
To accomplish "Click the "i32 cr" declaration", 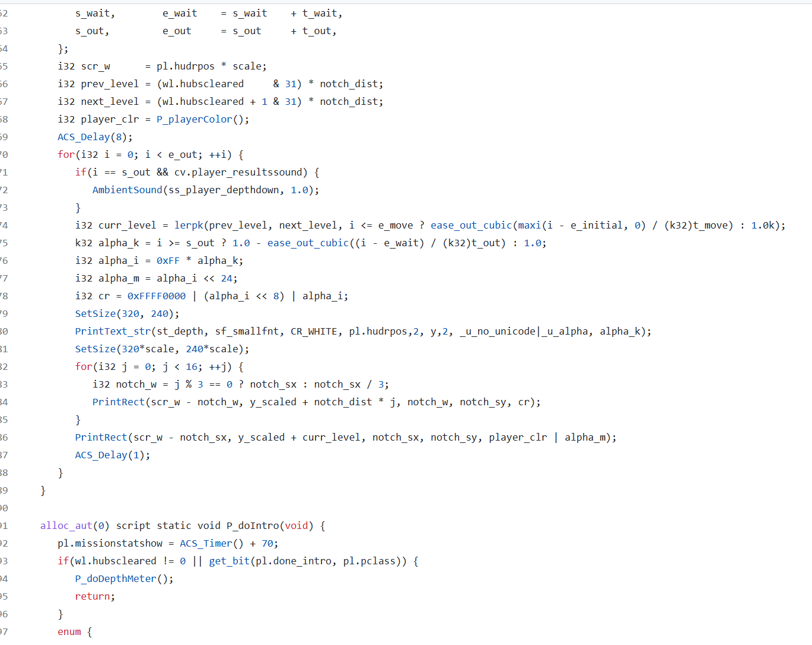I will (x=92, y=296).
